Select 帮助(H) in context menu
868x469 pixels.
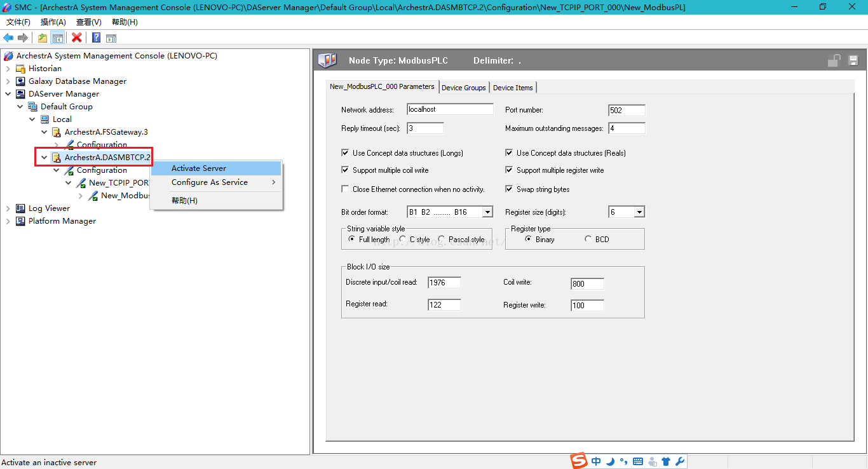coord(216,201)
